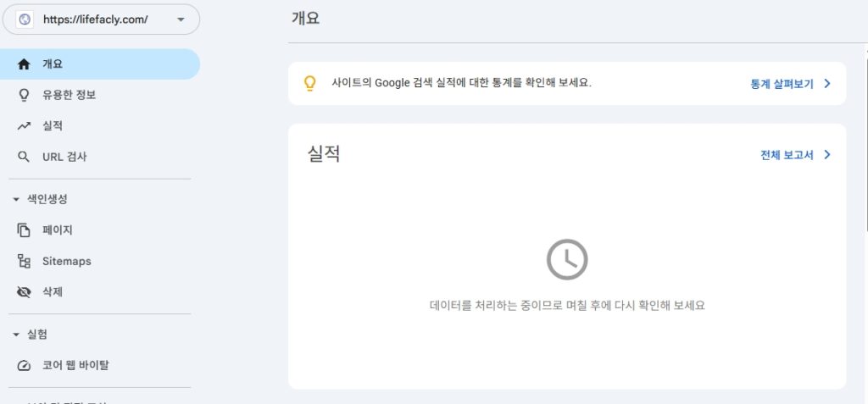Open the 전체 보고서 link
This screenshot has width=868, height=404.
(787, 155)
